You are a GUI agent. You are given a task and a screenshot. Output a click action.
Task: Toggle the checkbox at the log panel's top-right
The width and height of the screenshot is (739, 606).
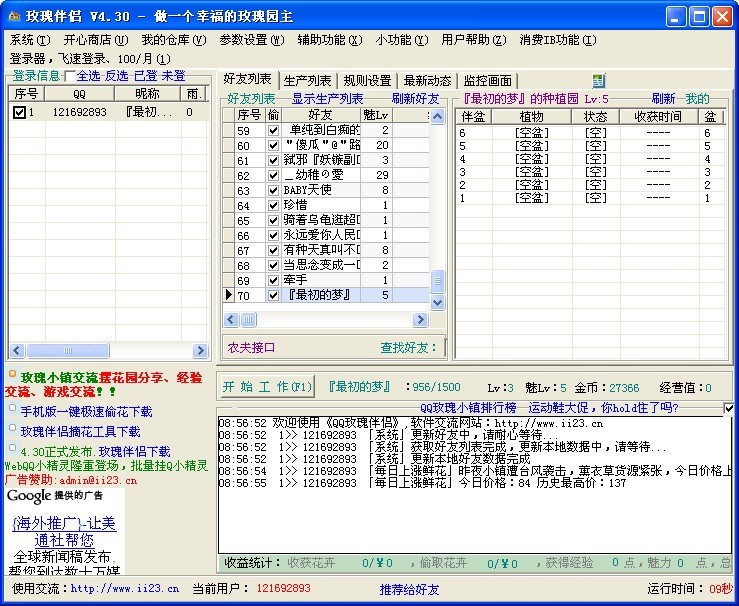click(728, 408)
